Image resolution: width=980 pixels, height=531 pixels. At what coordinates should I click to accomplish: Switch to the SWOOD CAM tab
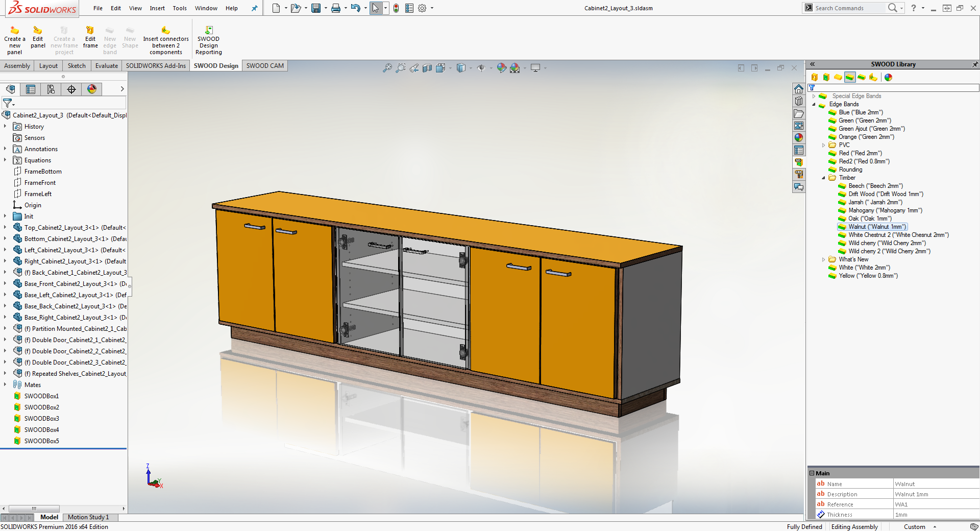(x=265, y=66)
